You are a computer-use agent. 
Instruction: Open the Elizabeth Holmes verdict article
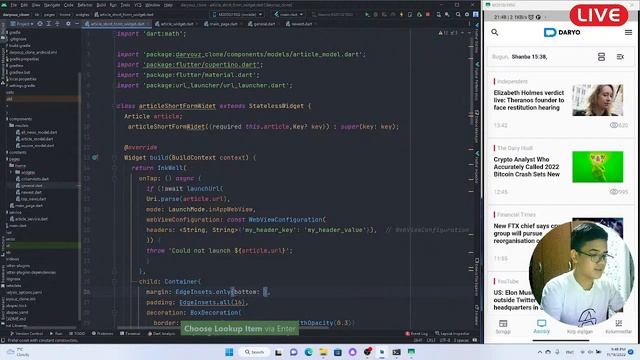529,100
